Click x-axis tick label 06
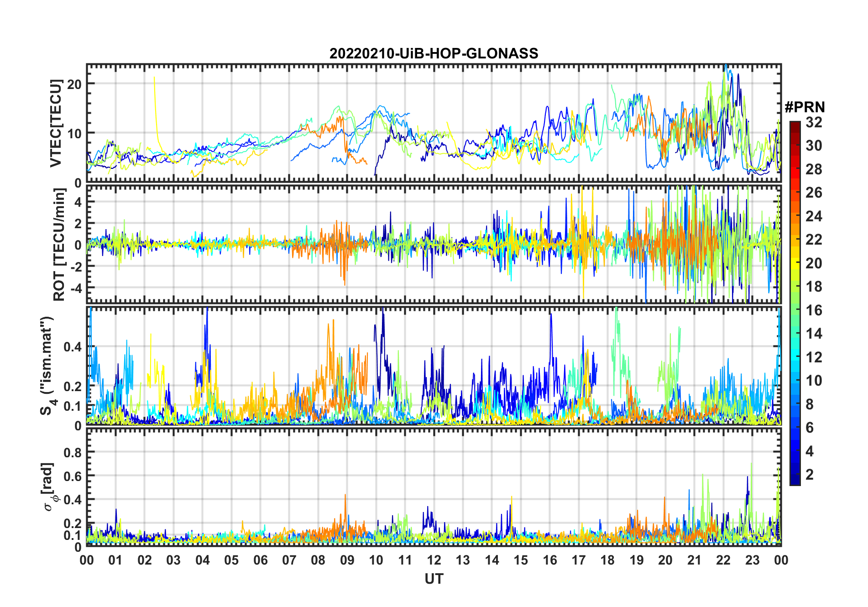Screen dimensions: 868x607 [x=261, y=560]
